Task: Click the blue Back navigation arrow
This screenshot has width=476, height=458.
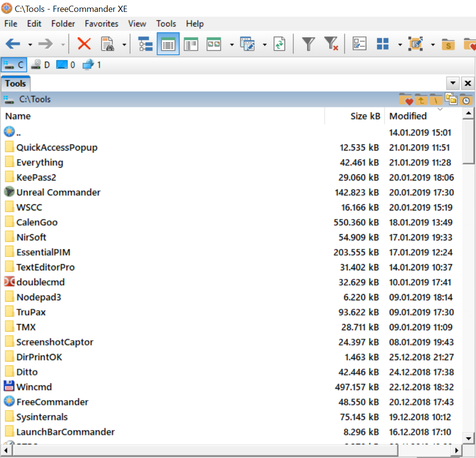Action: (x=12, y=44)
